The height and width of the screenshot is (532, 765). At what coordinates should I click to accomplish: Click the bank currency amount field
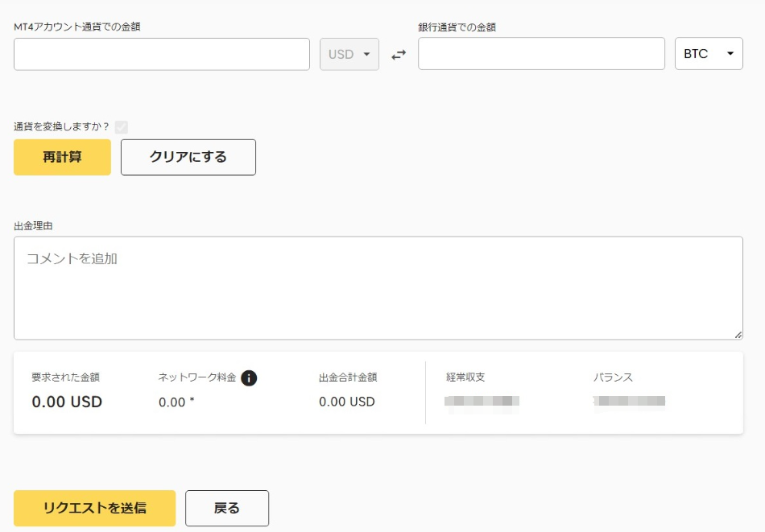click(541, 54)
